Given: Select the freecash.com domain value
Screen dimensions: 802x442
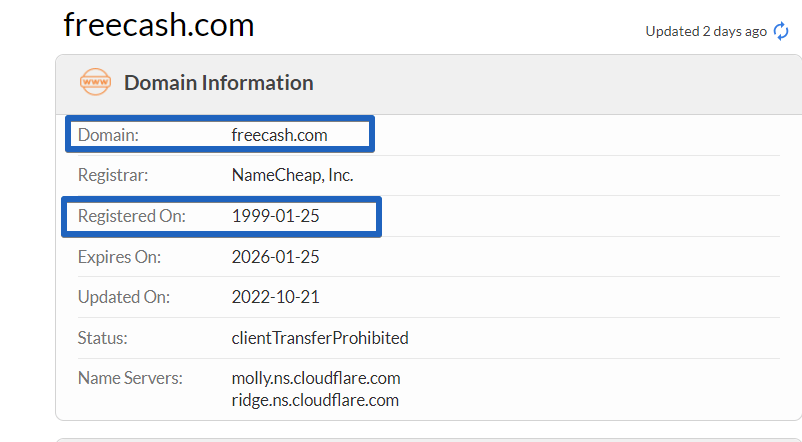Looking at the screenshot, I should pos(279,135).
